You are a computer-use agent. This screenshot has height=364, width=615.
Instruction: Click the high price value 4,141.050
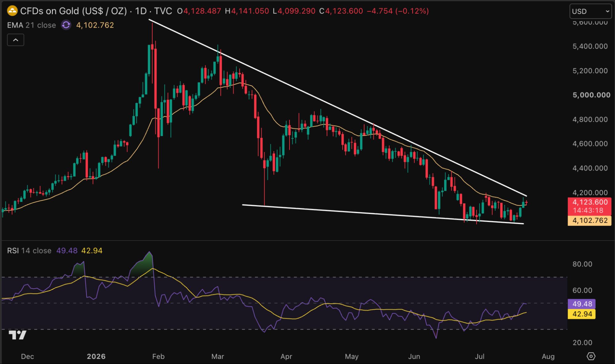[250, 11]
